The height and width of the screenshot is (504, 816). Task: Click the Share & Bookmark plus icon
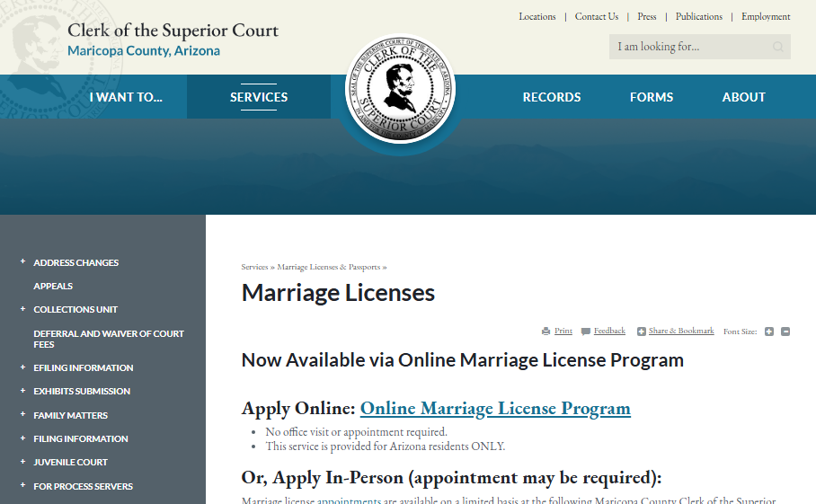642,332
